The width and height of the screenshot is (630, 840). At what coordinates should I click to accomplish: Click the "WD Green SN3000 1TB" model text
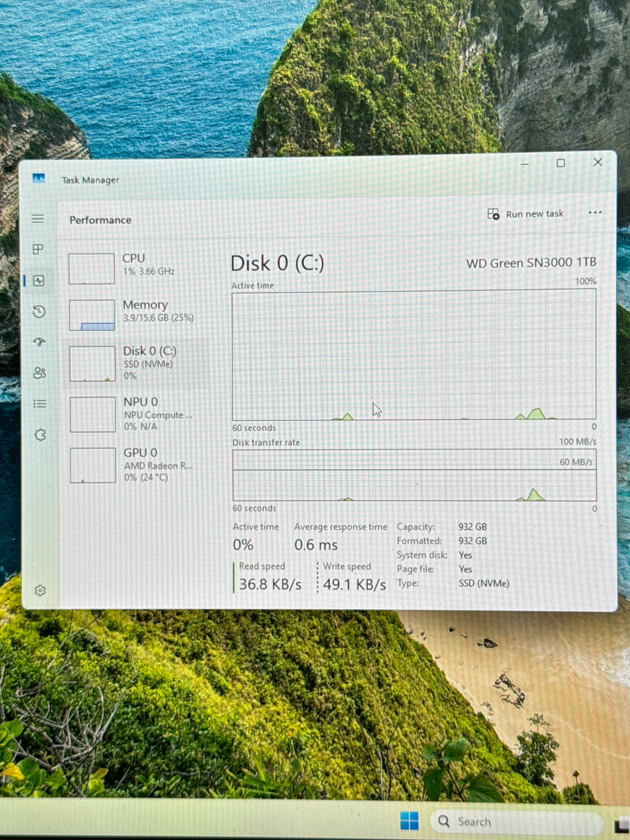[x=532, y=263]
